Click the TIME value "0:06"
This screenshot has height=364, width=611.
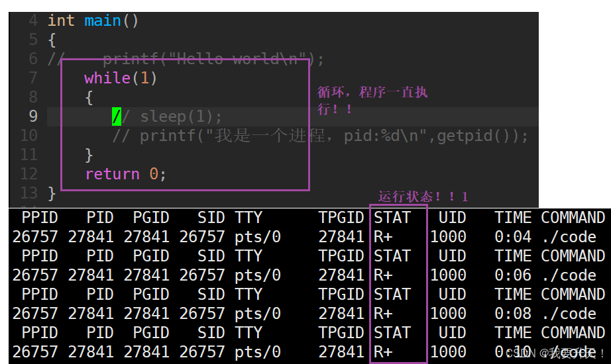(513, 275)
